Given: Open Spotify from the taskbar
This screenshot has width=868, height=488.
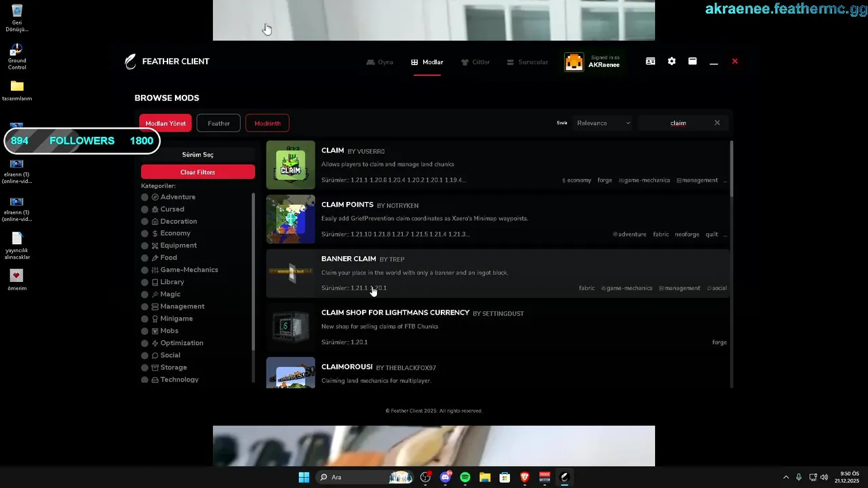Looking at the screenshot, I should [465, 477].
